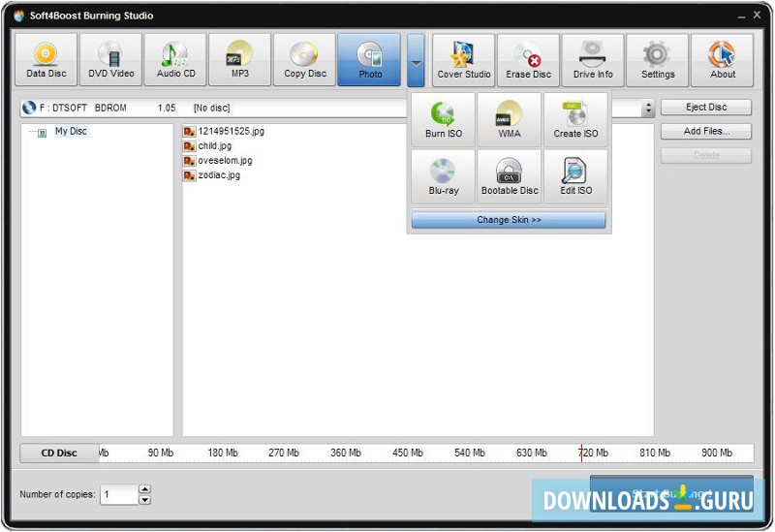This screenshot has width=775, height=532.
Task: Choose WMA disc from the popup panel
Action: [x=510, y=119]
